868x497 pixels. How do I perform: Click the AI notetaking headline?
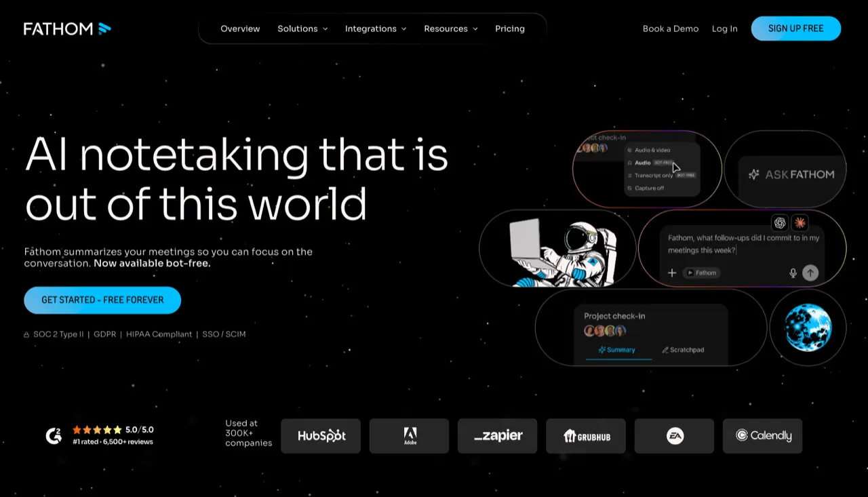point(237,179)
